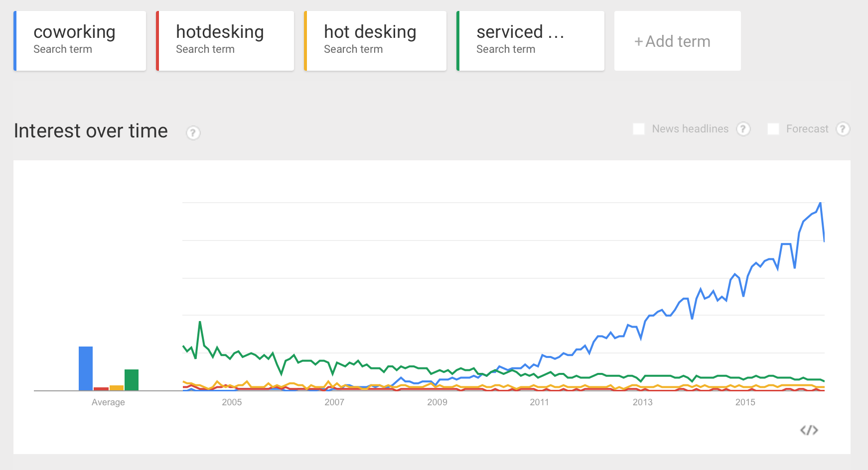The width and height of the screenshot is (868, 470).
Task: Click the embed code icon
Action: [809, 430]
